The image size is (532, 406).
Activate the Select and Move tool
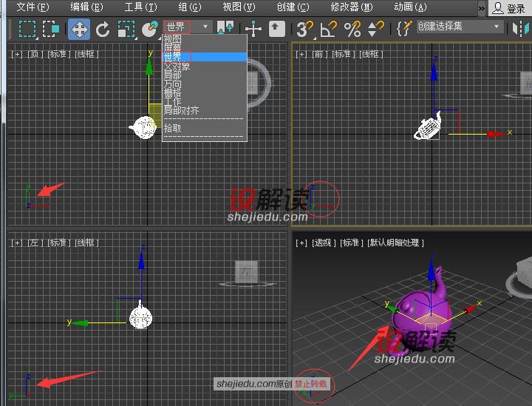point(79,29)
